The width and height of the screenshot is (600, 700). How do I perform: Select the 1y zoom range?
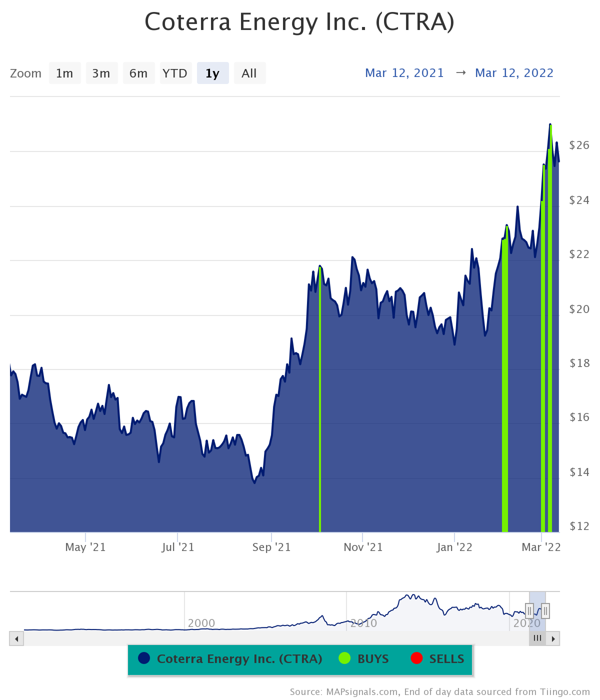[212, 73]
